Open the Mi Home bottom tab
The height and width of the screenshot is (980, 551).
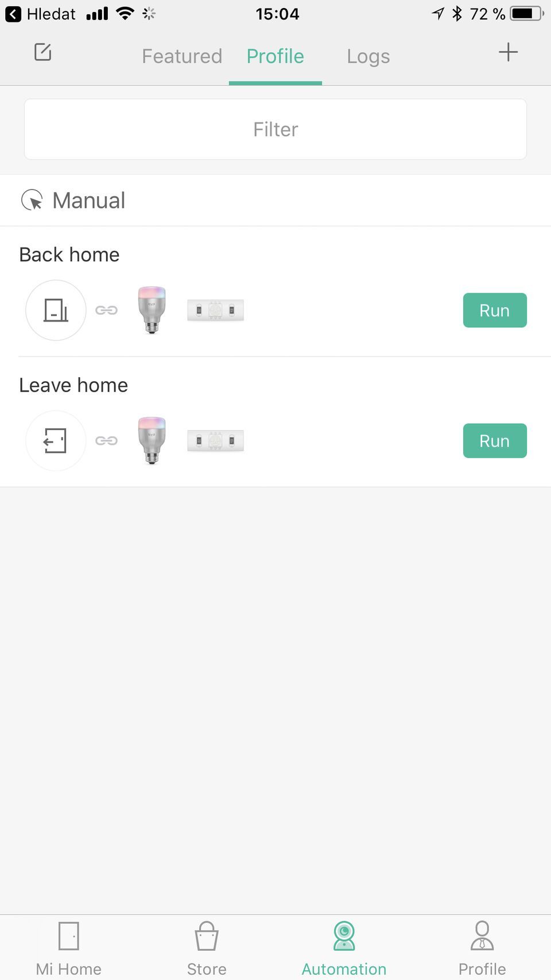[68, 948]
